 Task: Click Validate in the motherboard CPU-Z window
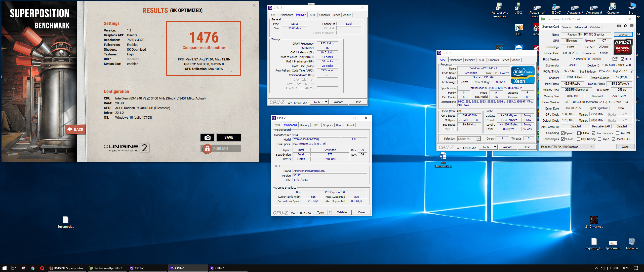[x=342, y=212]
